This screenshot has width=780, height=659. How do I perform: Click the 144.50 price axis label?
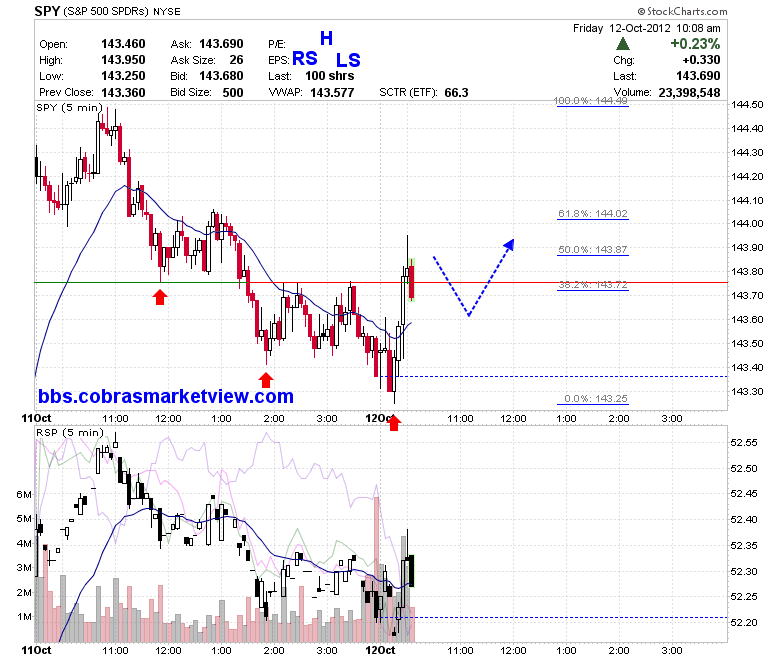(747, 104)
